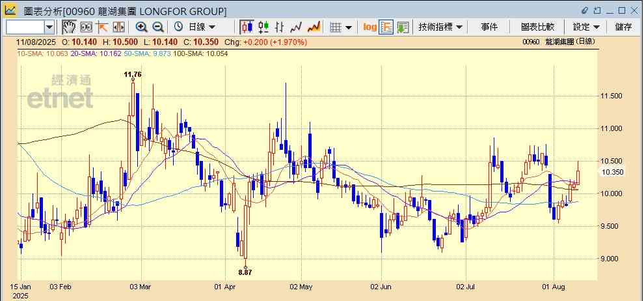Click the 02 Jul date axis label

pyautogui.click(x=466, y=287)
